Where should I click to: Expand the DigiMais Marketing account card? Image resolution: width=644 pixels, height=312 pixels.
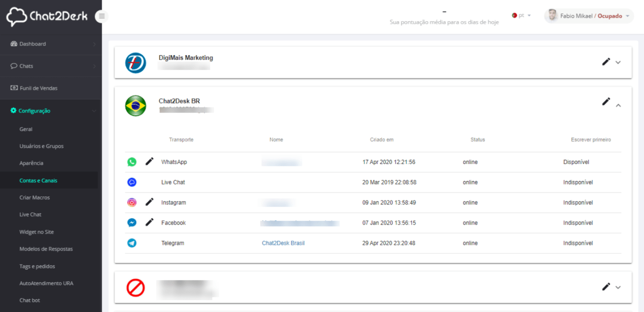(x=618, y=62)
